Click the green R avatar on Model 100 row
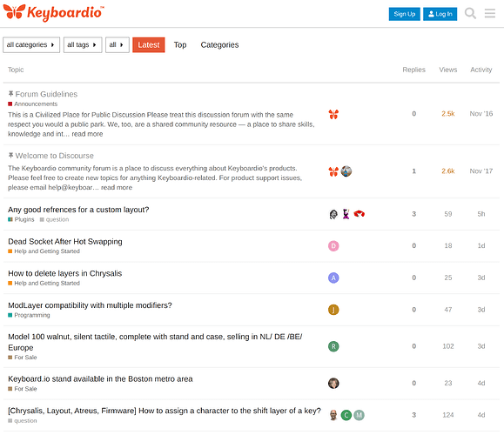This screenshot has width=504, height=435. tap(333, 346)
